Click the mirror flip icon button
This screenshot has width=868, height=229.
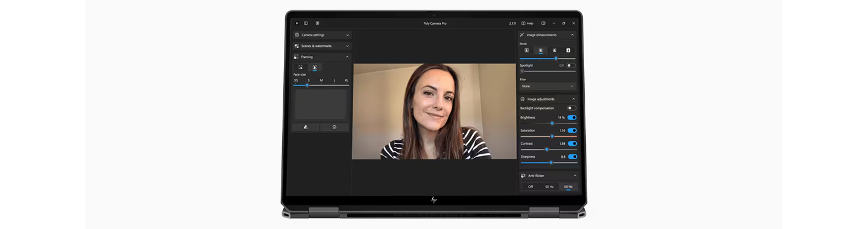pyautogui.click(x=306, y=127)
